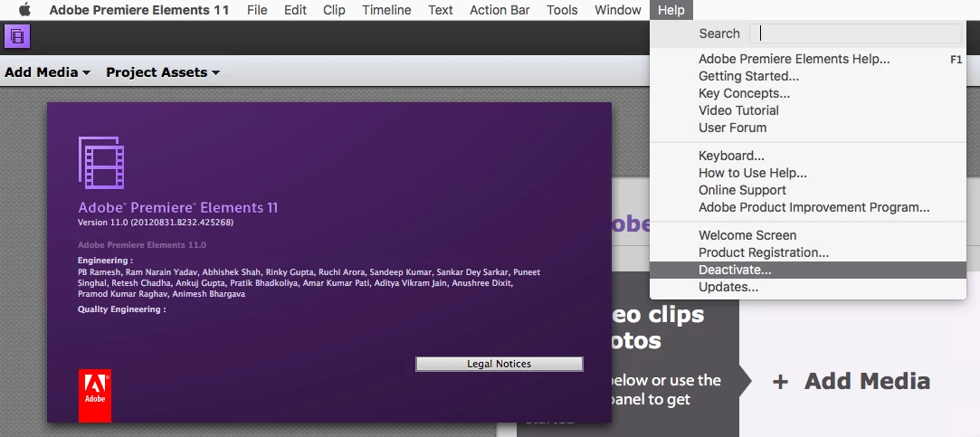The width and height of the screenshot is (980, 437).
Task: Click the Engineering : credits heading
Action: point(105,261)
